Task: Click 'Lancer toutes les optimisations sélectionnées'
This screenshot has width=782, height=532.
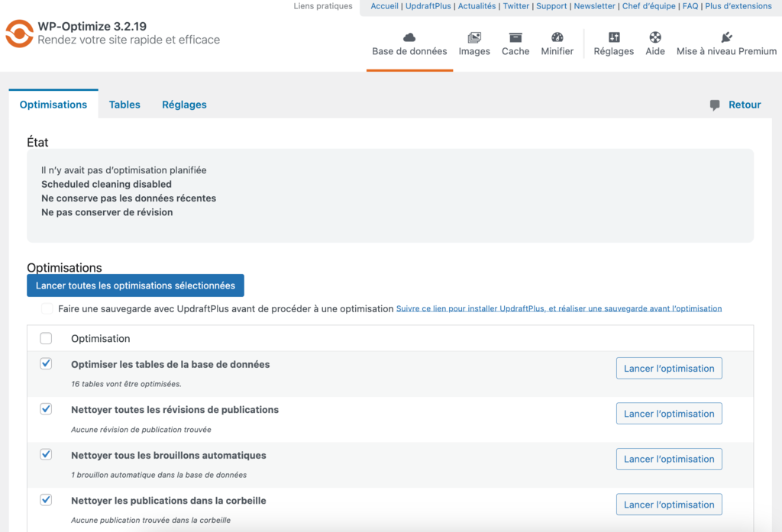Action: tap(135, 285)
